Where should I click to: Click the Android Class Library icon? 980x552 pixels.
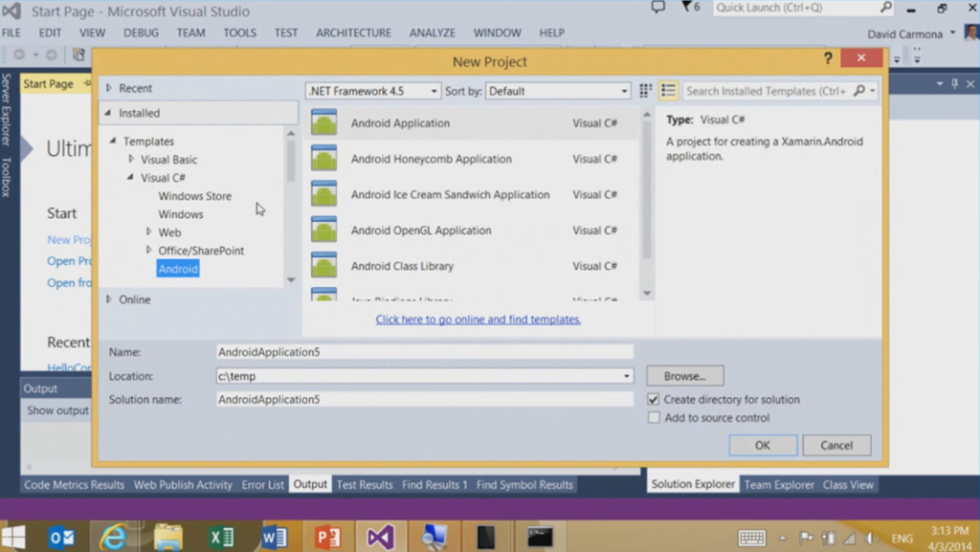tap(323, 265)
